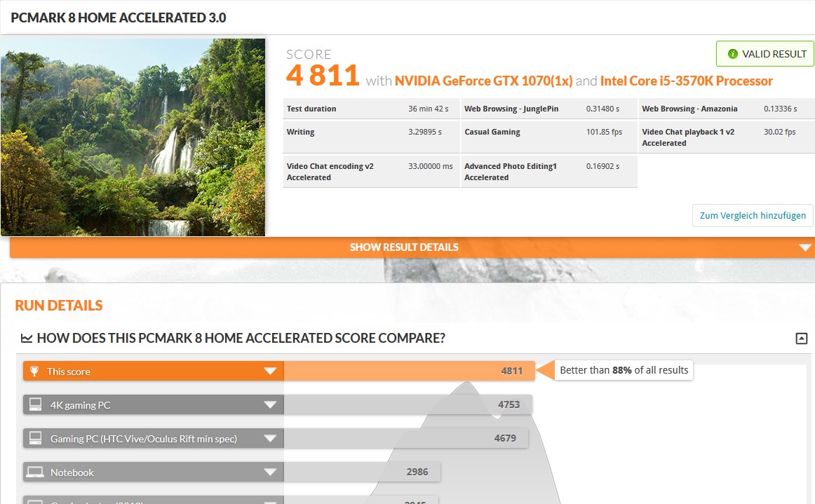Click the Gaming PC desktop icon
The height and width of the screenshot is (504, 815).
click(x=34, y=439)
